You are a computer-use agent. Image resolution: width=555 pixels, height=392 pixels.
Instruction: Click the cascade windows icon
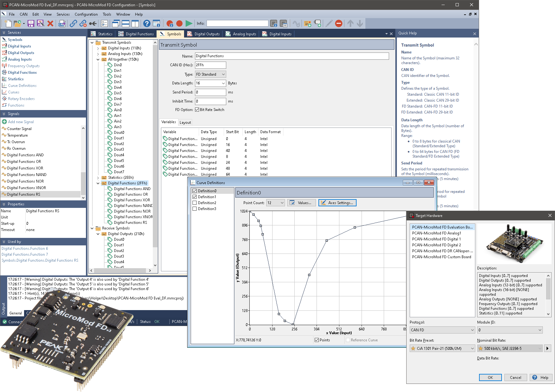point(116,23)
